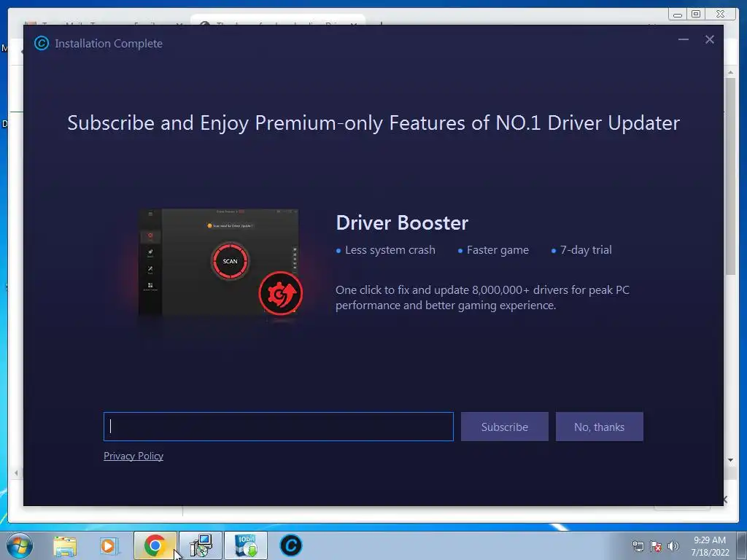Switch to Google Chrome in the taskbar
Screen dimensions: 747x560
click(x=155, y=545)
